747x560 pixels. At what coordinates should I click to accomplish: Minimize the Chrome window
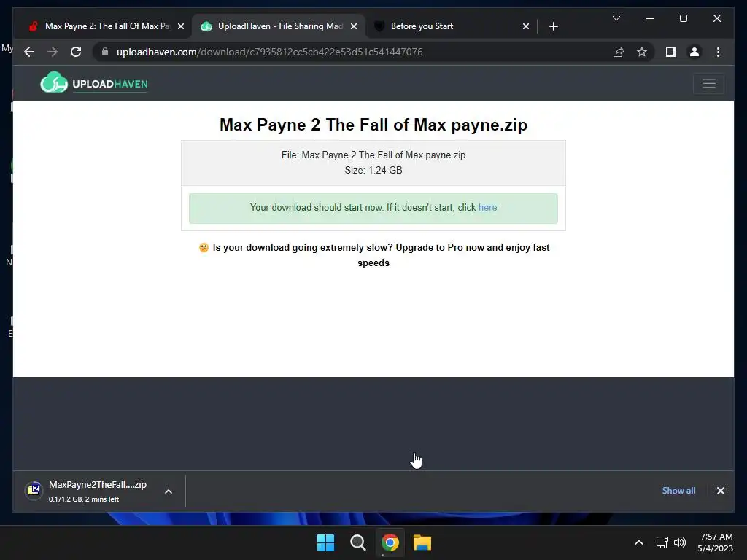tap(650, 18)
